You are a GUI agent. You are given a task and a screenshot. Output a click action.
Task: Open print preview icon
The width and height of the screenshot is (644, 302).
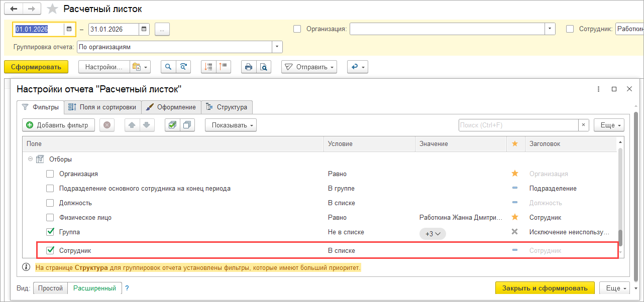(263, 67)
